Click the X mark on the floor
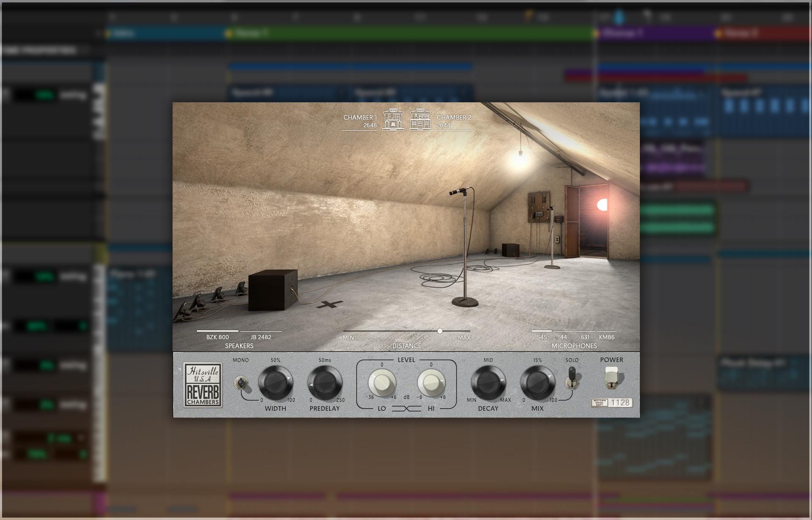Screen dimensions: 812x520 tap(330, 304)
